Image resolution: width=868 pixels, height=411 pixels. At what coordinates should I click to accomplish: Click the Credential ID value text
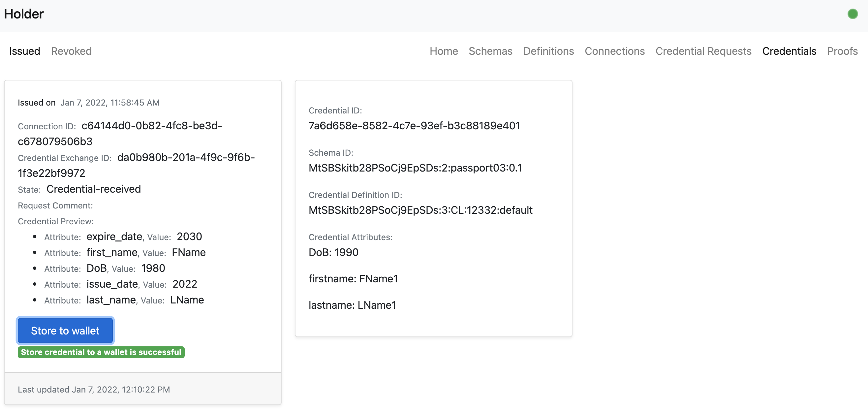[414, 126]
